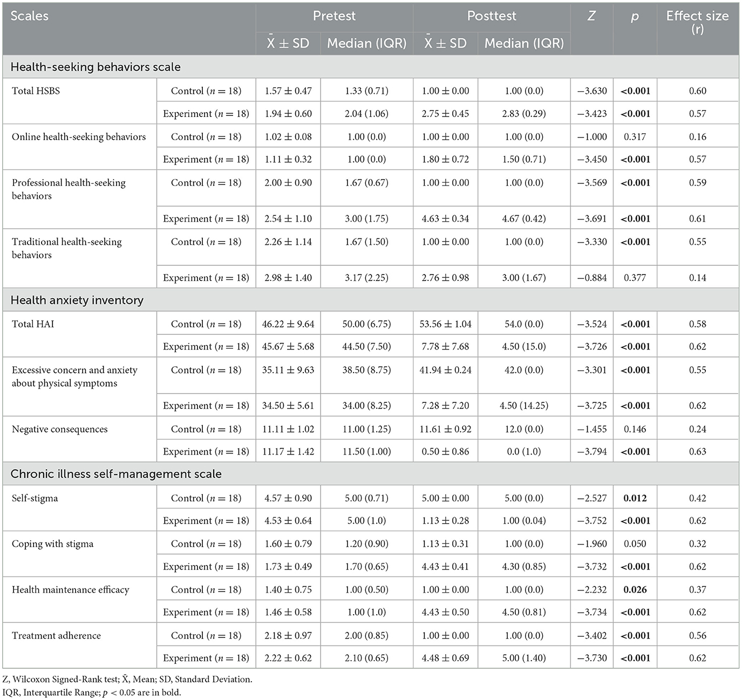This screenshot has width=742, height=700.
Task: Select the Pretest column header
Action: (334, 16)
